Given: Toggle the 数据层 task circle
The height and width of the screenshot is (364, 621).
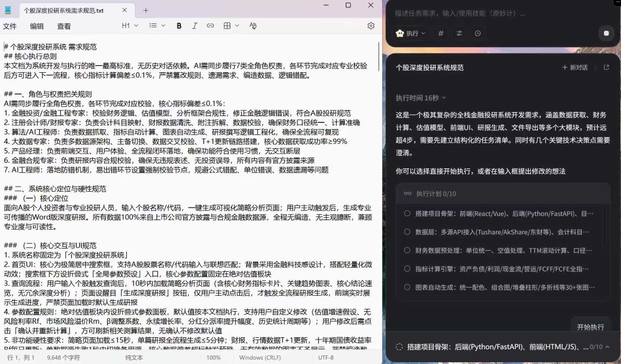Looking at the screenshot, I should [407, 231].
